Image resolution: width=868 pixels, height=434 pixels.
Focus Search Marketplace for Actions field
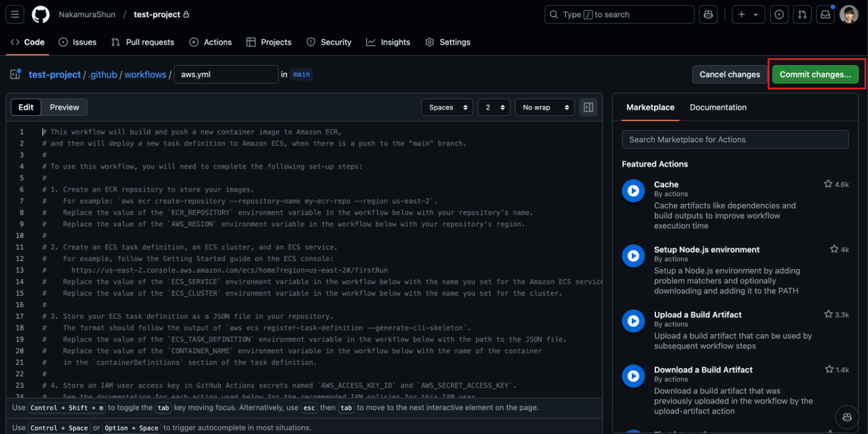pos(735,139)
